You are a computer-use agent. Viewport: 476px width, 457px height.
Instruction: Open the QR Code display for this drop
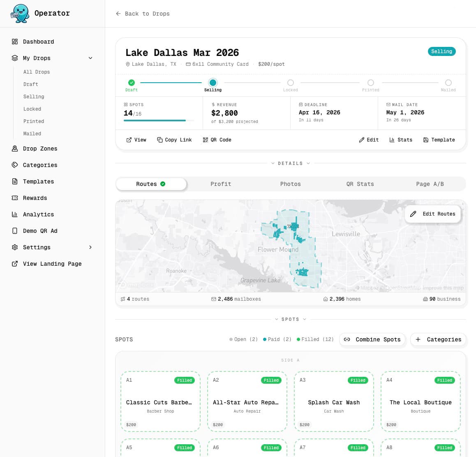(217, 139)
